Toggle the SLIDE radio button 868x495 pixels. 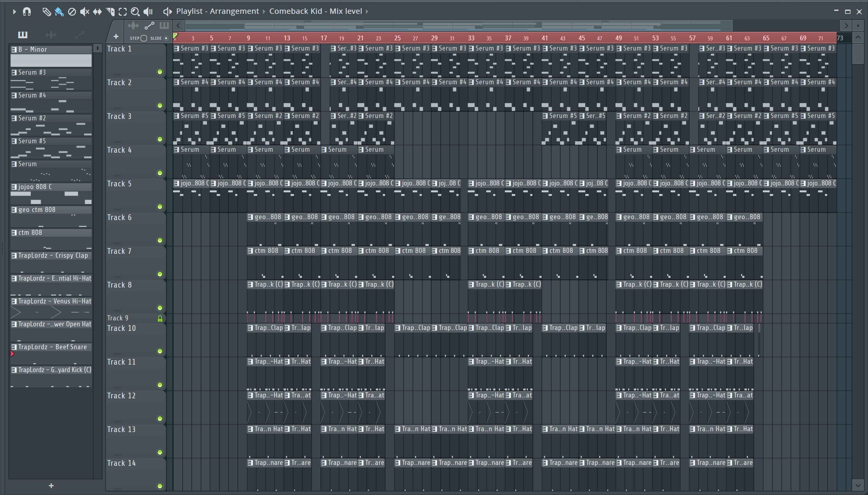coord(166,38)
